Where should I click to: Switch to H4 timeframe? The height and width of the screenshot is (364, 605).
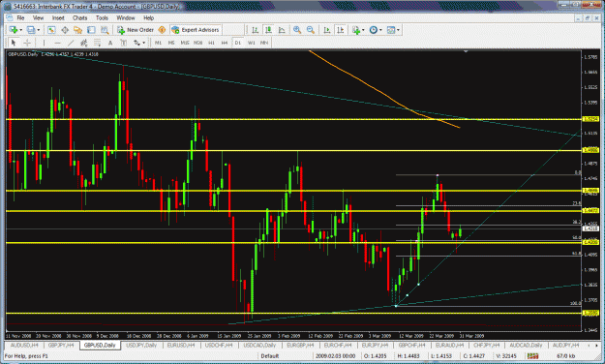[225, 43]
